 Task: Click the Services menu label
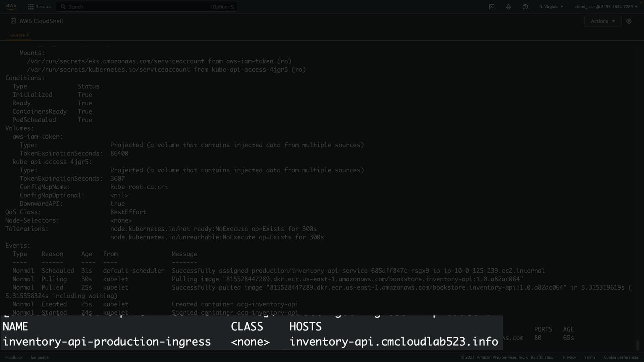click(x=44, y=7)
